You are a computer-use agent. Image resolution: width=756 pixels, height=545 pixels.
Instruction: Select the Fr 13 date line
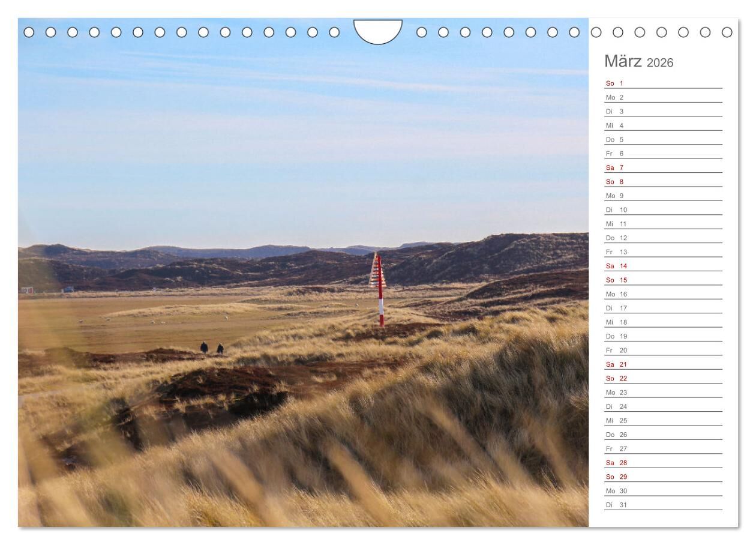[x=663, y=252]
